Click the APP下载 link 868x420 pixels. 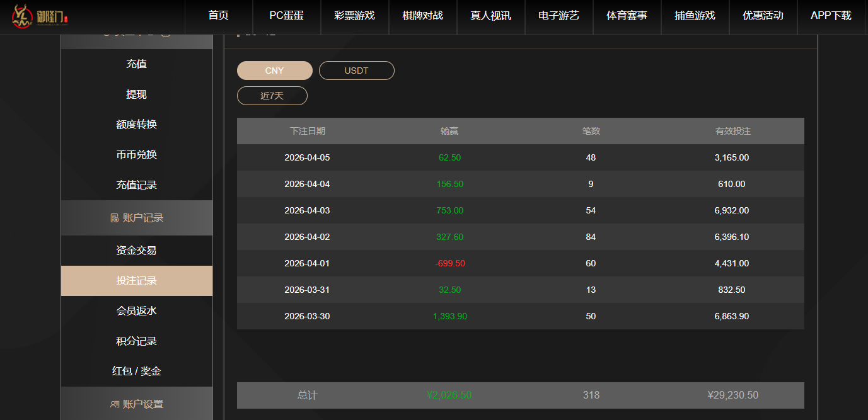[831, 17]
